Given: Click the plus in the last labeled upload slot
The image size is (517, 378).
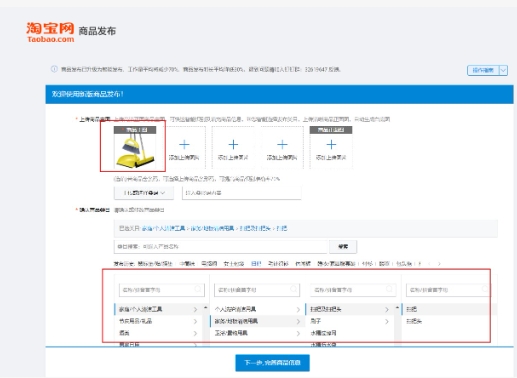Looking at the screenshot, I should [331, 144].
